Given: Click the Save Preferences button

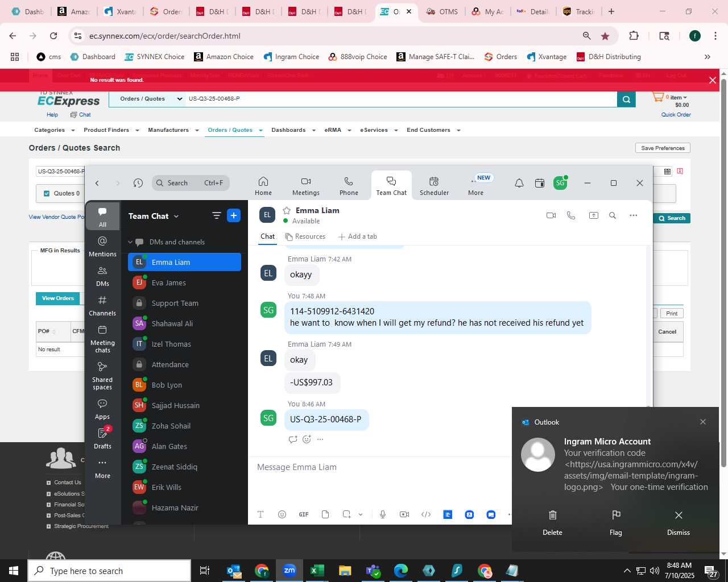Looking at the screenshot, I should point(663,148).
